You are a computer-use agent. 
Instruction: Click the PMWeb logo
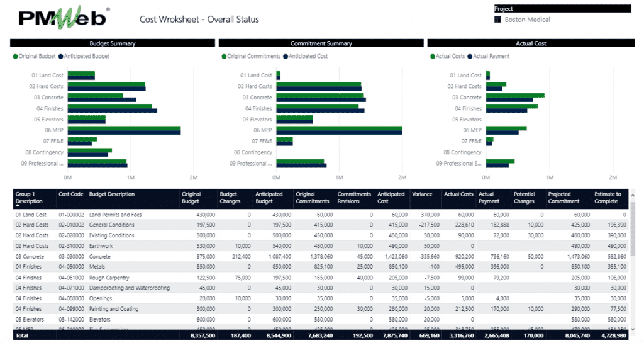point(64,18)
